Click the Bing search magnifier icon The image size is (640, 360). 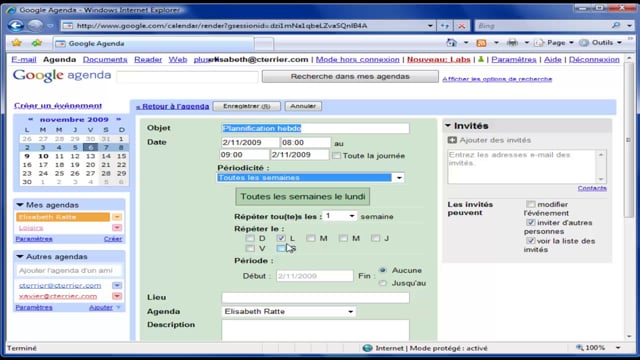click(x=616, y=26)
